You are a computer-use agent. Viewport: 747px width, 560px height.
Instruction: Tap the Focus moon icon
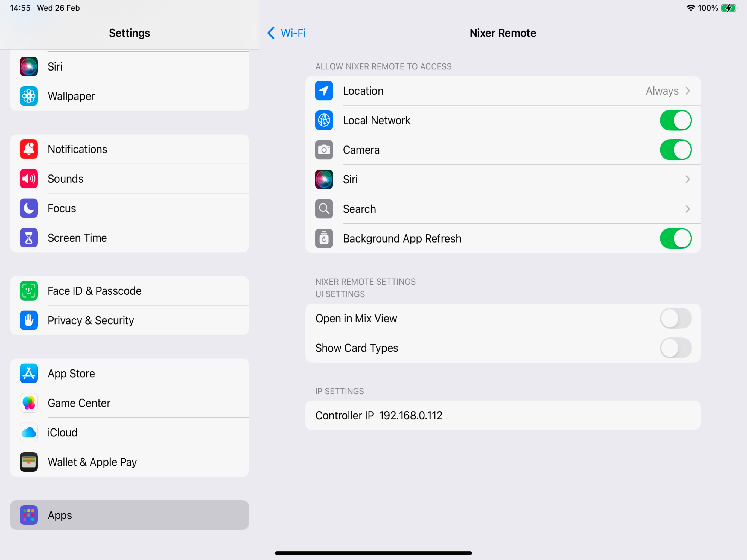29,208
